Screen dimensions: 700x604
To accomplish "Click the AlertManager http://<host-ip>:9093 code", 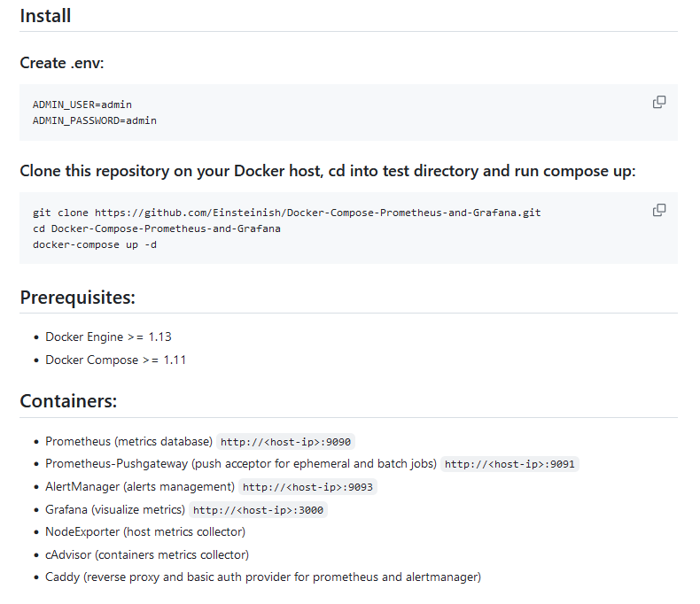I will pos(308,487).
